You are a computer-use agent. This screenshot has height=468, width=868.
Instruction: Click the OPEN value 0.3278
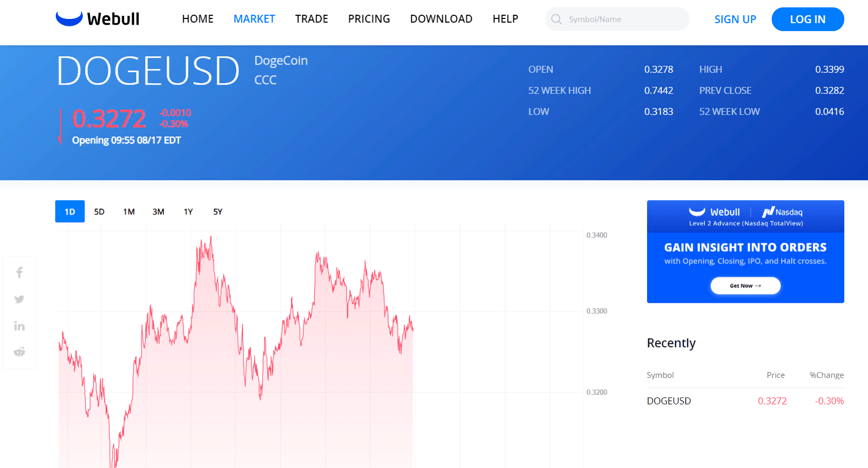click(659, 69)
